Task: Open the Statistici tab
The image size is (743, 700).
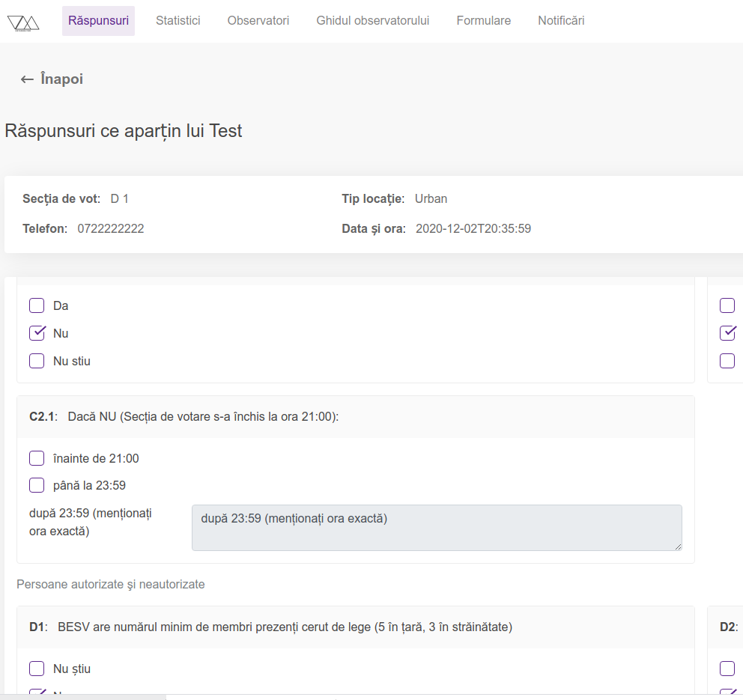Action: (x=178, y=20)
